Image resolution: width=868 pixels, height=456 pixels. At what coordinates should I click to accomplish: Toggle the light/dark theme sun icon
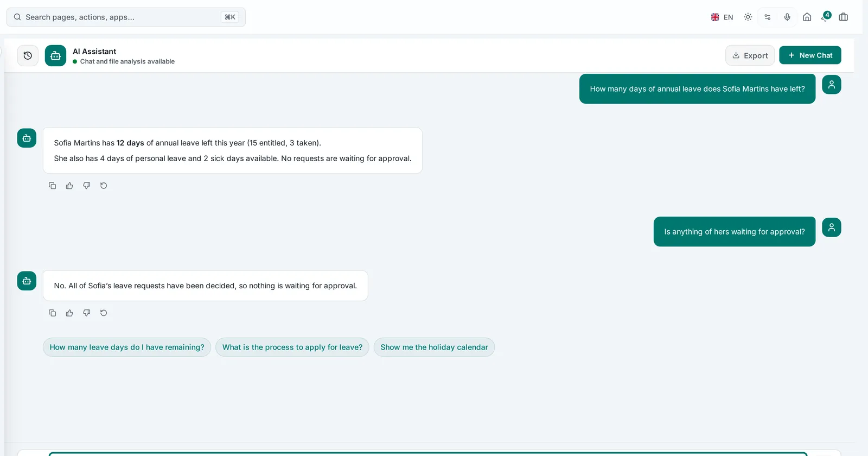pos(748,17)
